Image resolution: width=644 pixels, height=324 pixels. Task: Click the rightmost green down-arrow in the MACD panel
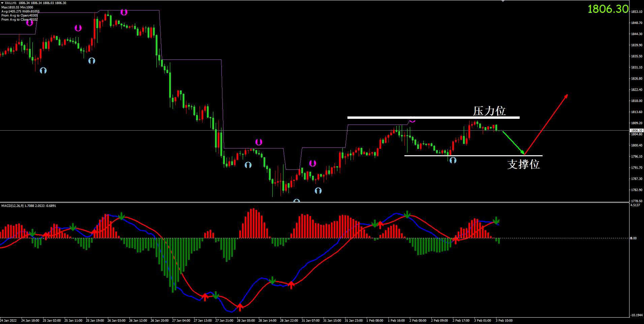coord(496,220)
